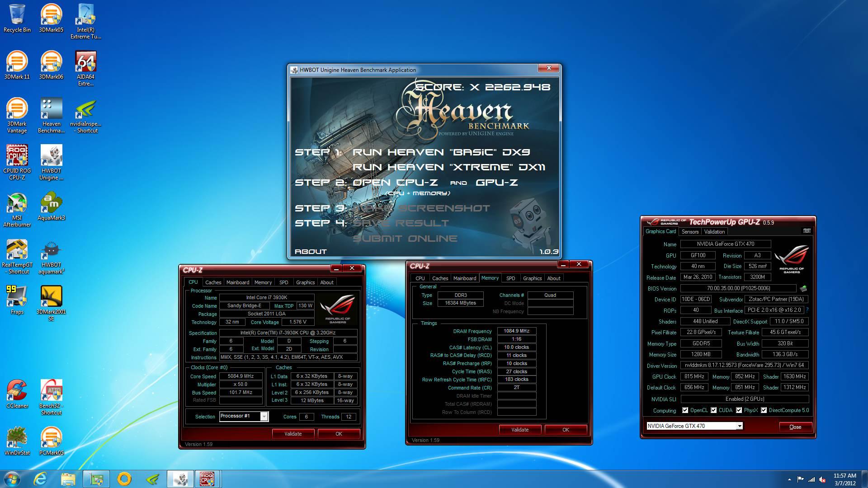Screen dimensions: 868x488
Task: Open the HWBOT Unigine desktop icon
Action: 51,162
